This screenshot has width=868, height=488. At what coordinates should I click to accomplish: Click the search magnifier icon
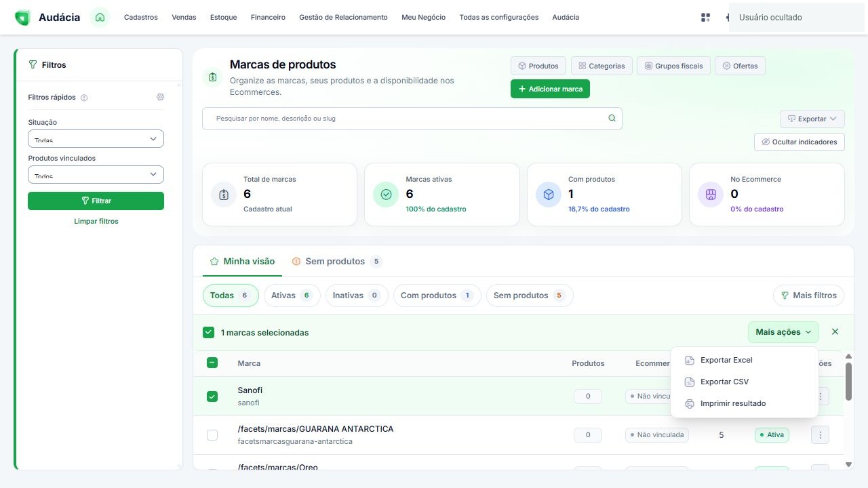(x=612, y=118)
